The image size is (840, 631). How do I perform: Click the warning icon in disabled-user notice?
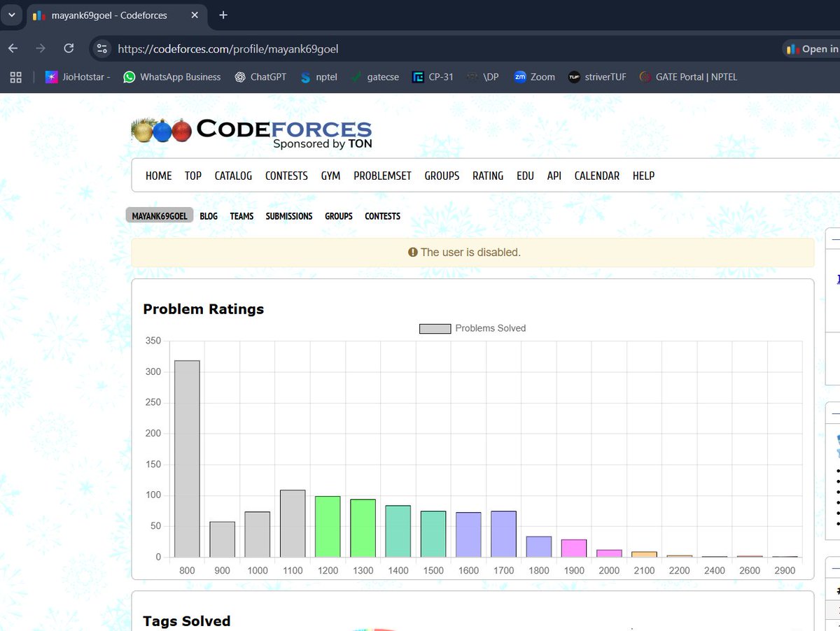click(413, 253)
